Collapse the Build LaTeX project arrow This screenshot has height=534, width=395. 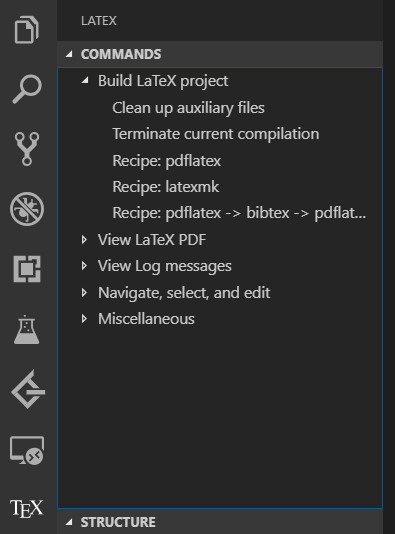[85, 81]
